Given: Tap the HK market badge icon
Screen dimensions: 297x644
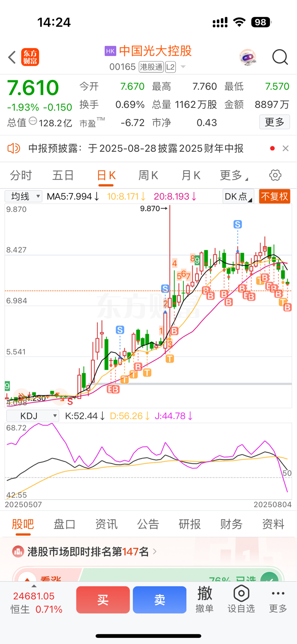Looking at the screenshot, I should click(110, 51).
